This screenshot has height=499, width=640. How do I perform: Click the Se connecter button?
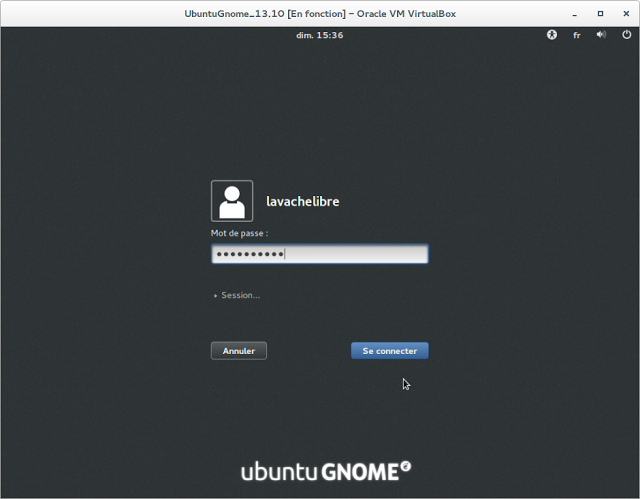click(x=390, y=351)
